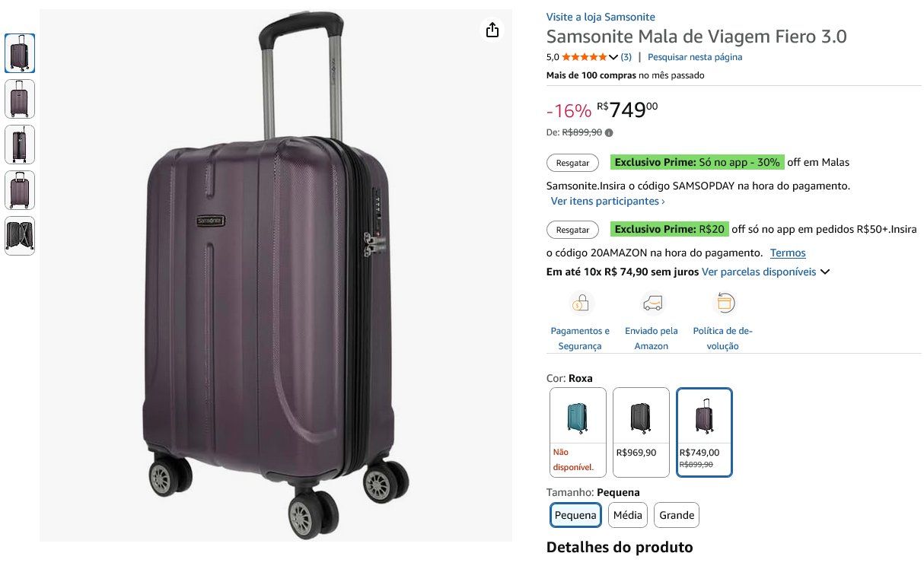The image size is (924, 569).
Task: Open Ver itens participantes link
Action: point(608,202)
